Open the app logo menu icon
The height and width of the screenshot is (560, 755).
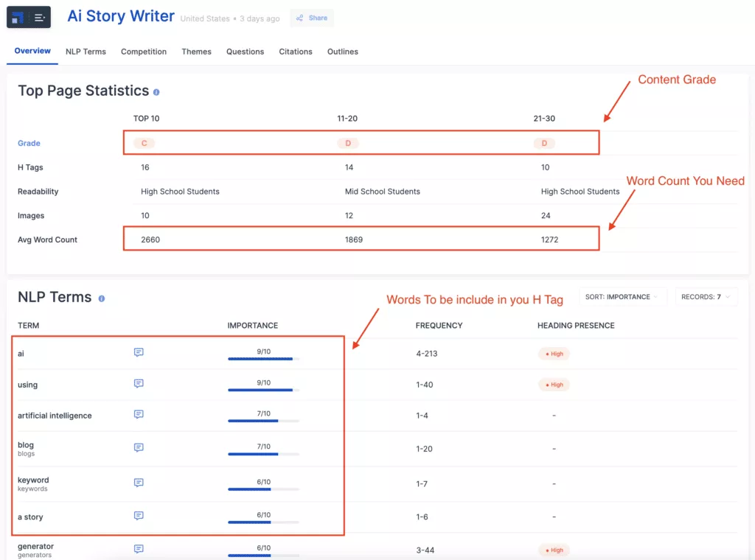(29, 17)
